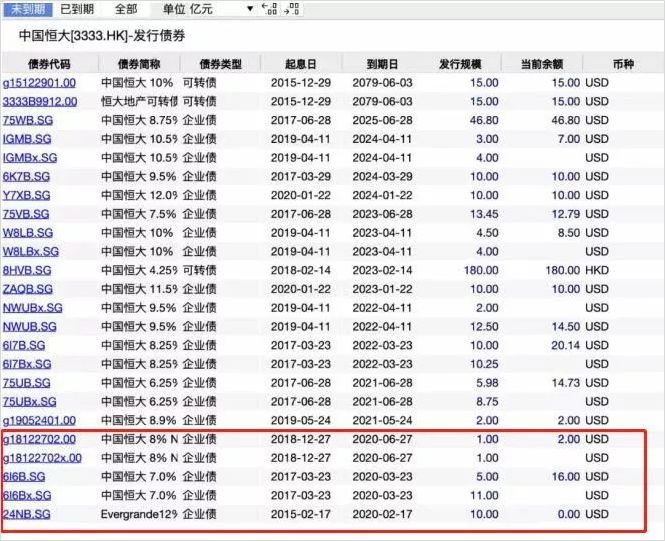Select the 10.25 issue size cell

click(484, 364)
